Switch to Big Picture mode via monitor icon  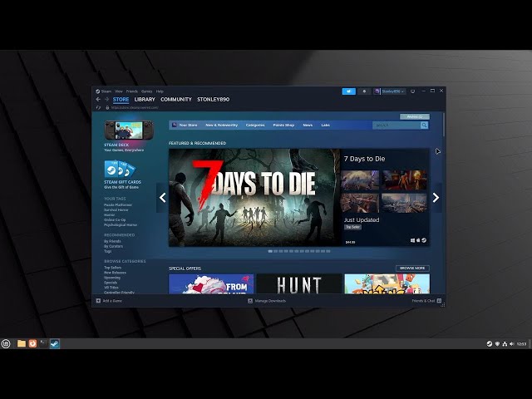[412, 91]
